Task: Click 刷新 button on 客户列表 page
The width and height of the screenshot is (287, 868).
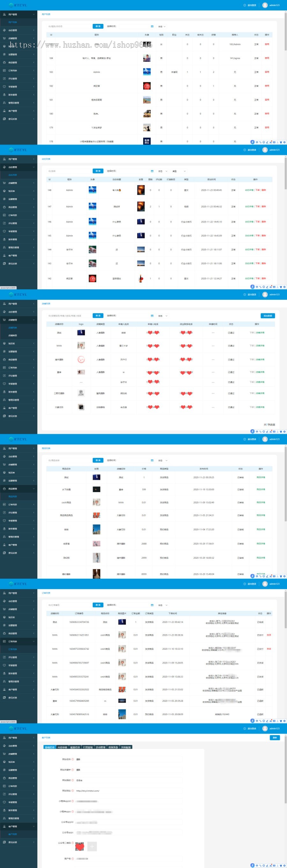Action: click(275, 738)
